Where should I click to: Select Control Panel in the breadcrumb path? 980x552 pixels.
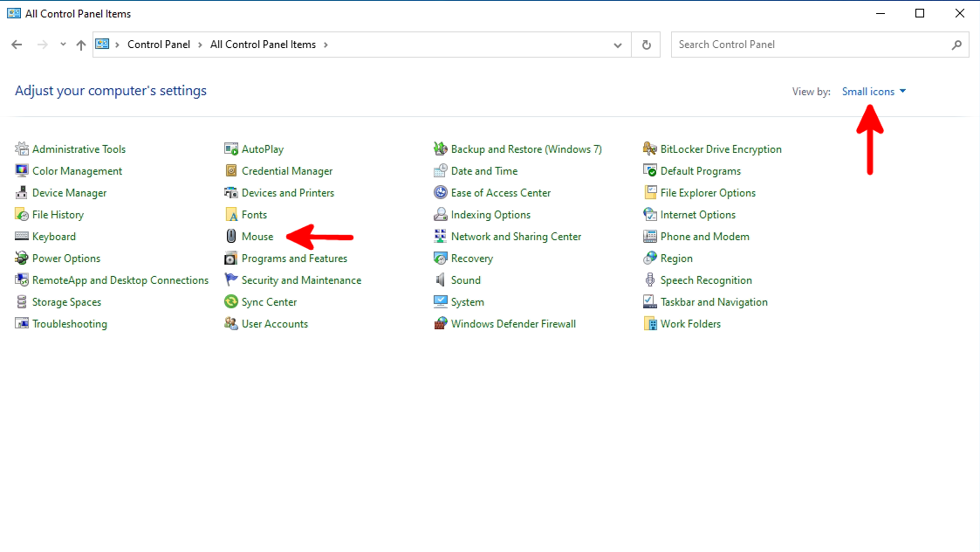[159, 45]
